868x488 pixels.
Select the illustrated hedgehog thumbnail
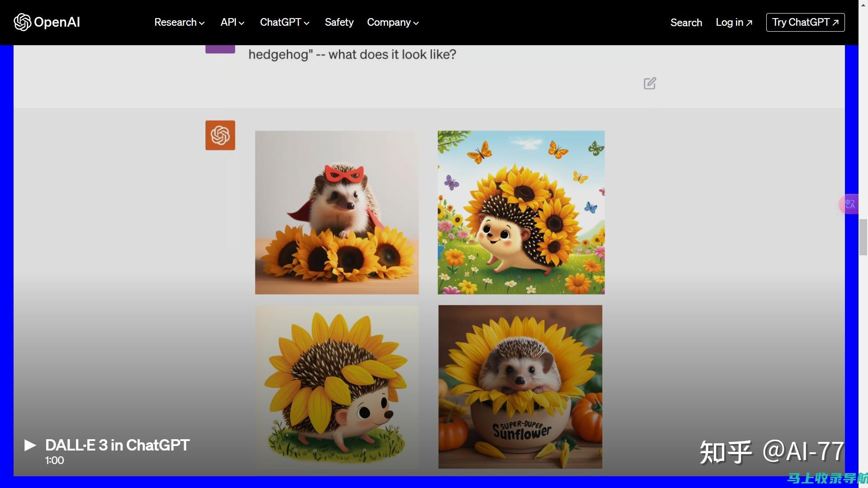pos(336,387)
